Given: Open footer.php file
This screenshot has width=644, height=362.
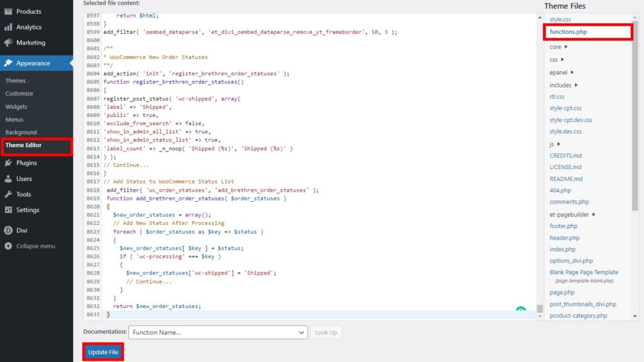Looking at the screenshot, I should point(563,226).
